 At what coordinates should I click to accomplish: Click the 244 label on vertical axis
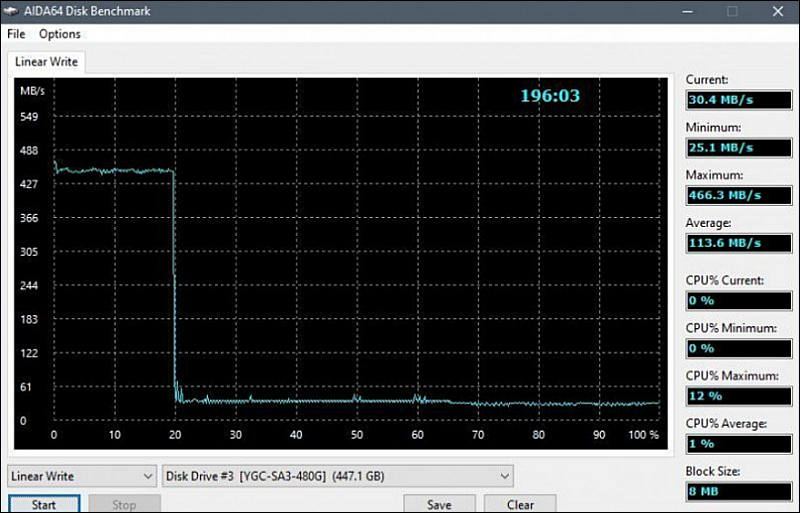click(29, 285)
